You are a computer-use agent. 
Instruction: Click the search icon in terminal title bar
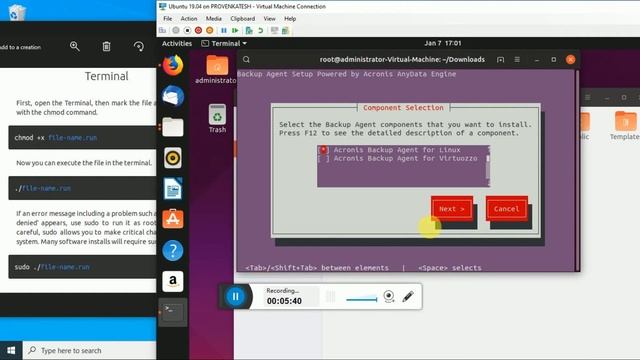pyautogui.click(x=246, y=60)
